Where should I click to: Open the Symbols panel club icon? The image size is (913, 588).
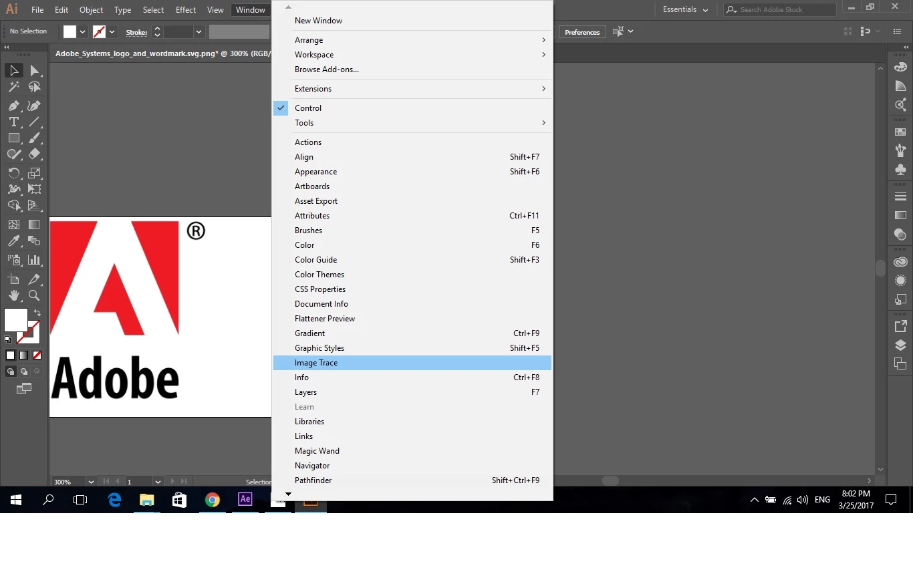(900, 170)
